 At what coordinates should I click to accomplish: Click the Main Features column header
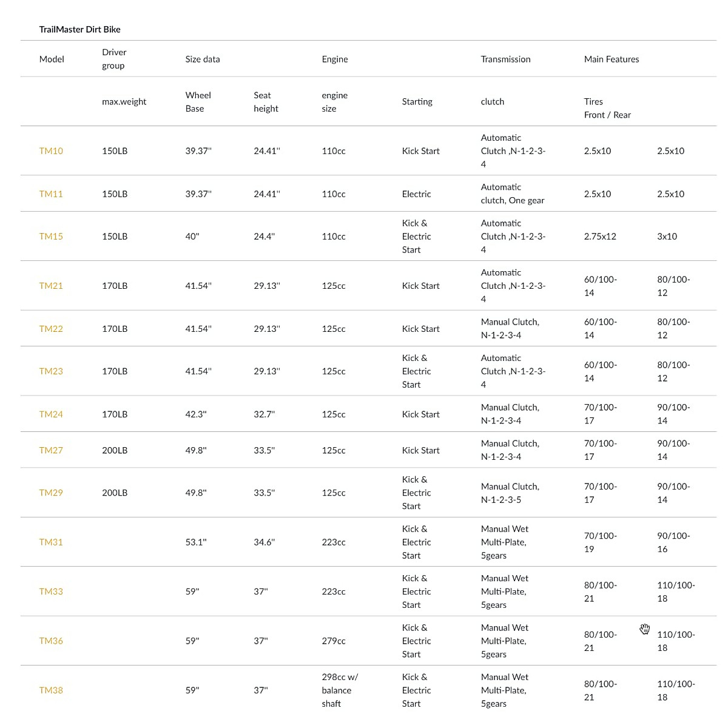611,59
